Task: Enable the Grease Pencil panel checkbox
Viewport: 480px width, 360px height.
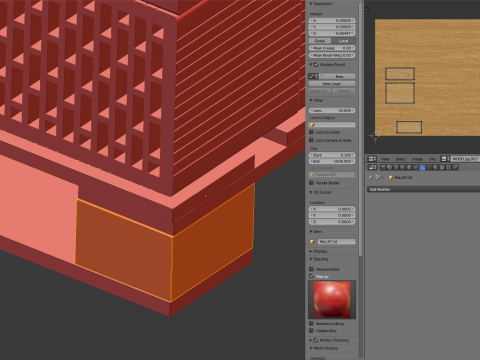Action: [316, 64]
